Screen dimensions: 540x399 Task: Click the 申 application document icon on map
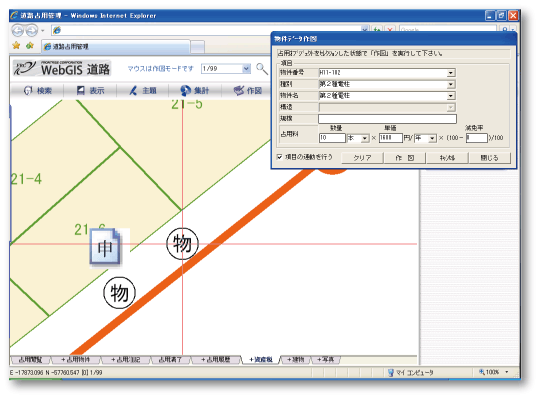pyautogui.click(x=105, y=248)
